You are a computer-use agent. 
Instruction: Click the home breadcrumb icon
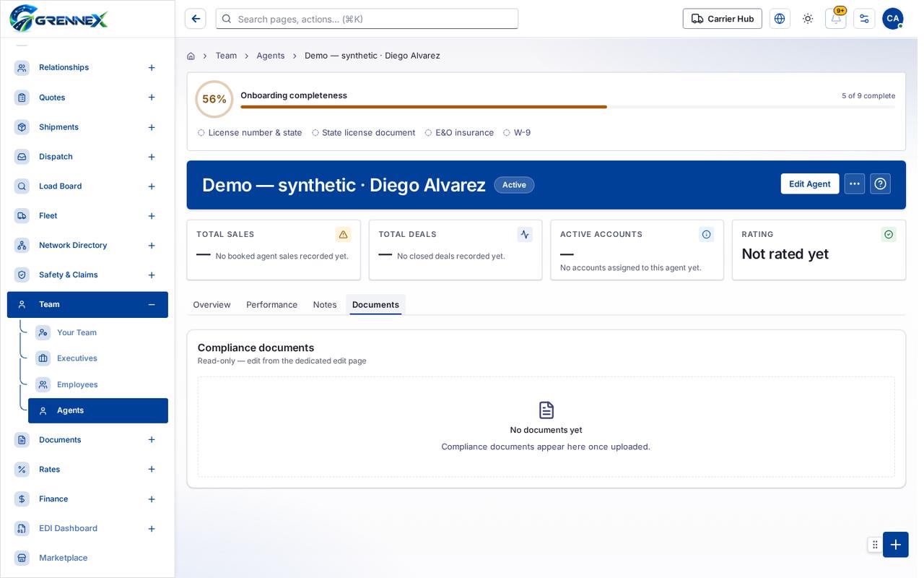pyautogui.click(x=191, y=56)
